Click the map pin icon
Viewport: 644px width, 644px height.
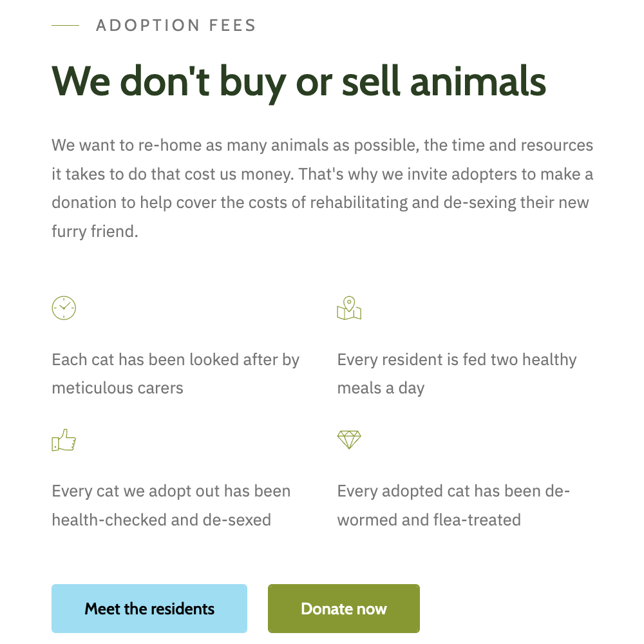[349, 308]
